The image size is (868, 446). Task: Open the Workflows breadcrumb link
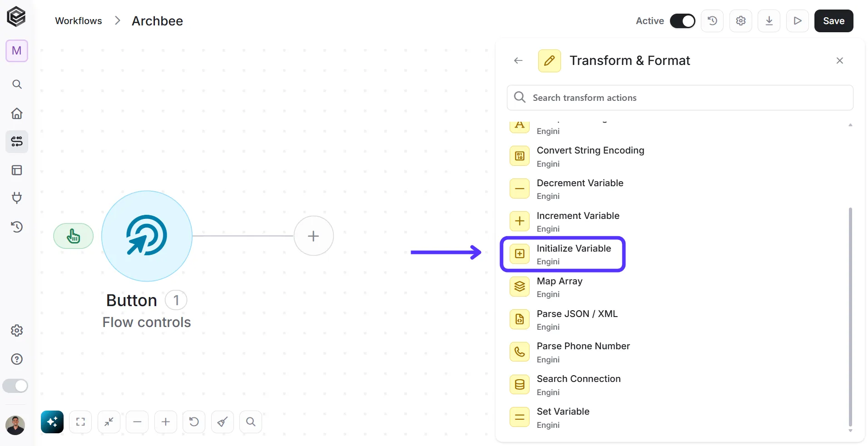click(x=79, y=21)
